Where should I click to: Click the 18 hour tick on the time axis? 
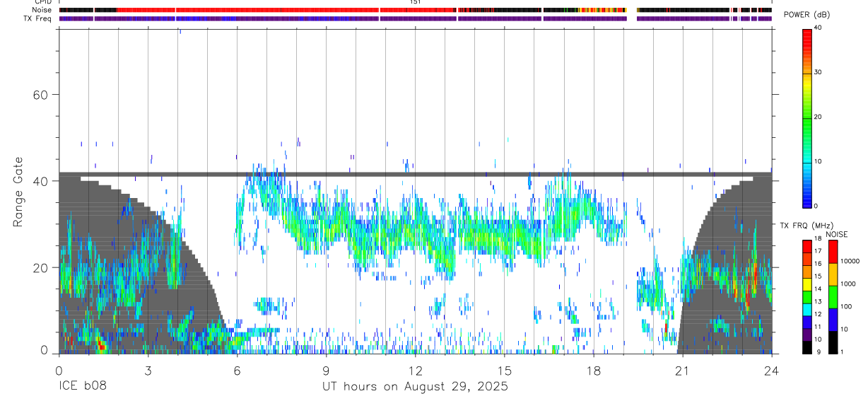click(x=593, y=370)
